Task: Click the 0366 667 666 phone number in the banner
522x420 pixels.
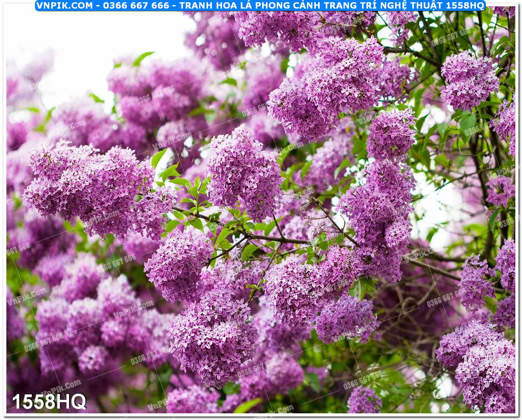Action: (136, 5)
